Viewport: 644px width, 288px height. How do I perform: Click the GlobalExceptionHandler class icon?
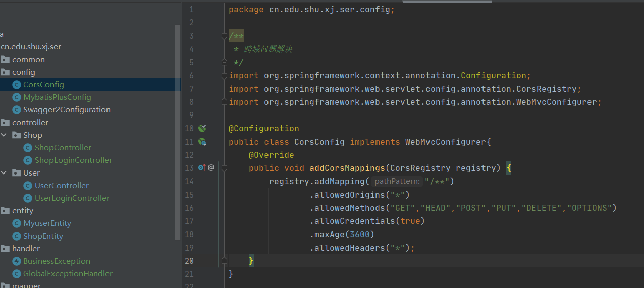click(17, 274)
